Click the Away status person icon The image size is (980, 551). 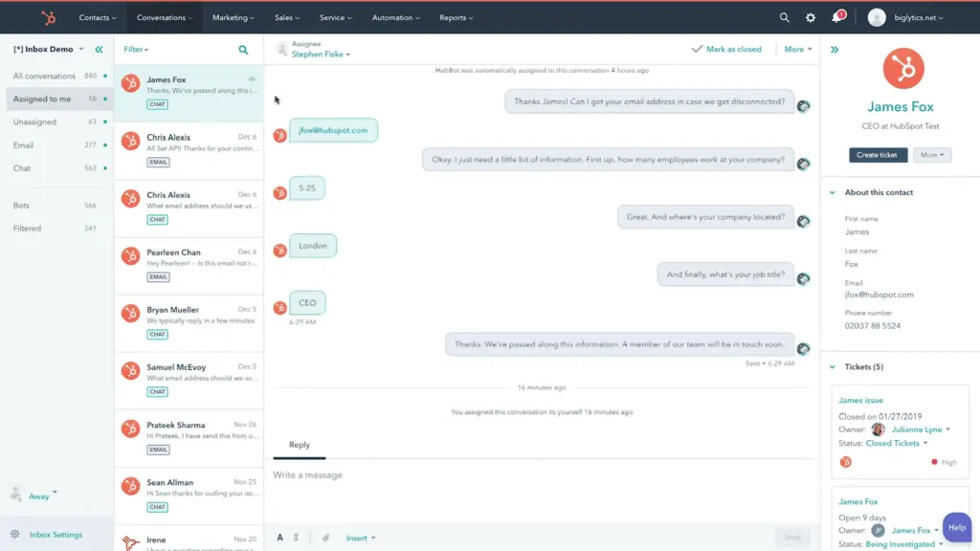pos(15,494)
